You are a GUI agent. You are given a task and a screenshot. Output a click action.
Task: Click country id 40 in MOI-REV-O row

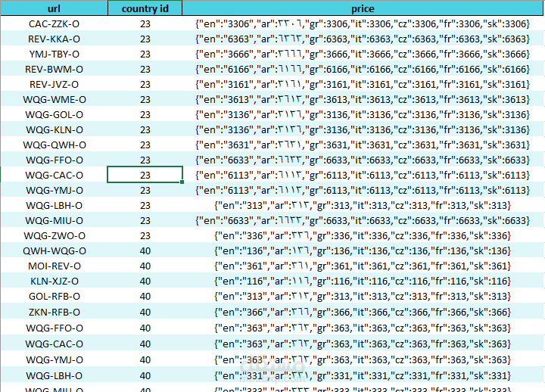(x=145, y=266)
